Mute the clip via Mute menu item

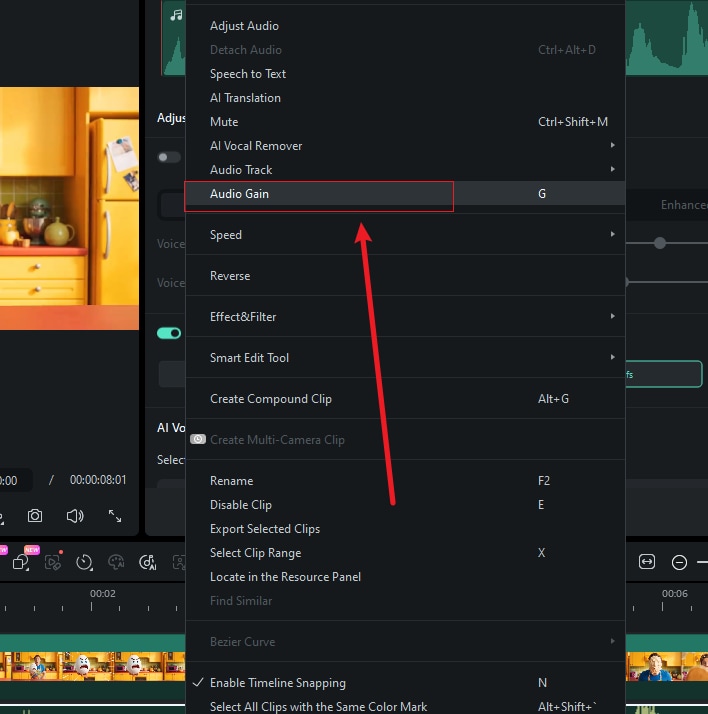[x=405, y=122]
